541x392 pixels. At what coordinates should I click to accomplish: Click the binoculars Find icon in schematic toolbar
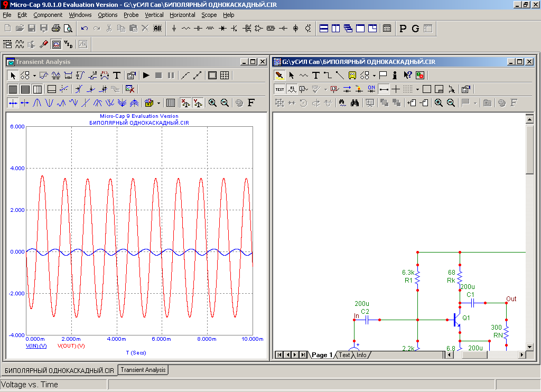click(355, 102)
